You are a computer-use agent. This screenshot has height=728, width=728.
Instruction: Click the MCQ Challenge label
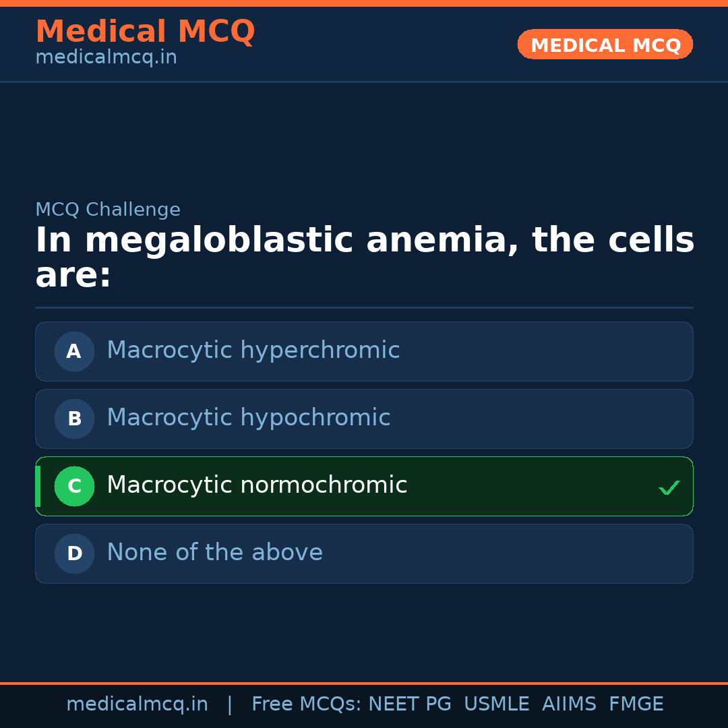(108, 210)
